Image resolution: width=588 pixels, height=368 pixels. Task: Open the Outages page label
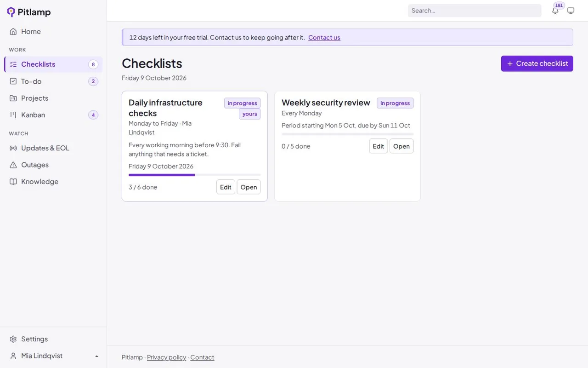35,165
